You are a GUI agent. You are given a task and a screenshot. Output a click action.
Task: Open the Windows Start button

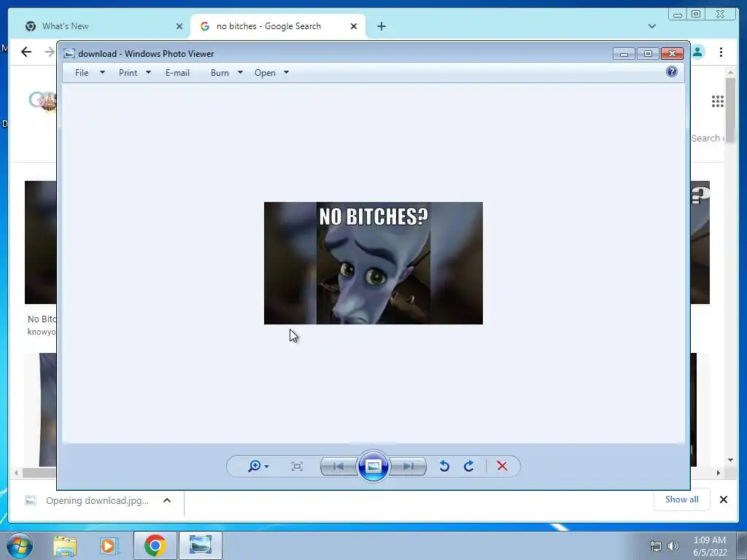[x=19, y=545]
